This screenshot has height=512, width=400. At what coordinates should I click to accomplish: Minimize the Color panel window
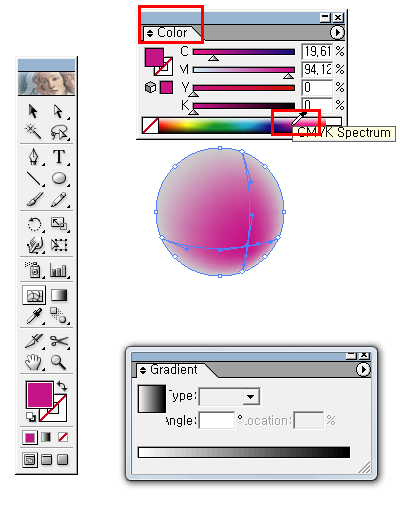coord(325,18)
